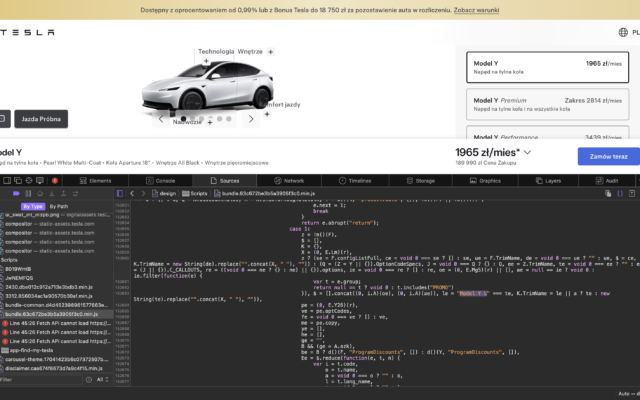Screen dimensions: 640x400
Task: Click the design breadcrumb in the path bar
Action: [164, 193]
